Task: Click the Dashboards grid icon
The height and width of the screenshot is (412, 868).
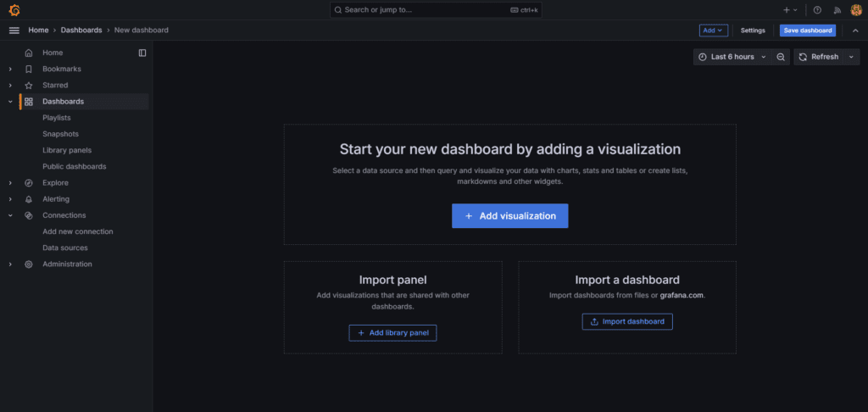Action: pos(29,102)
